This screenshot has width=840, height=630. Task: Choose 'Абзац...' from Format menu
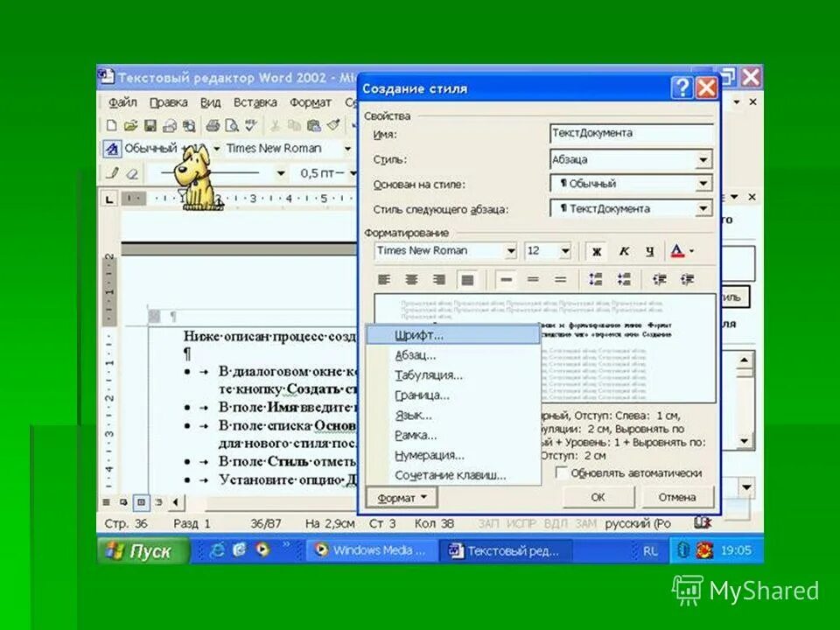(453, 355)
